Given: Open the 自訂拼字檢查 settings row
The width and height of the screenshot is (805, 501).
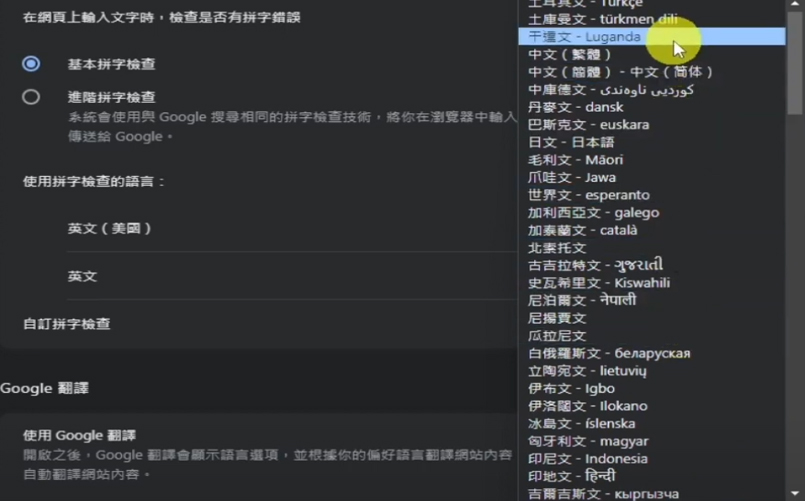Looking at the screenshot, I should pyautogui.click(x=67, y=324).
